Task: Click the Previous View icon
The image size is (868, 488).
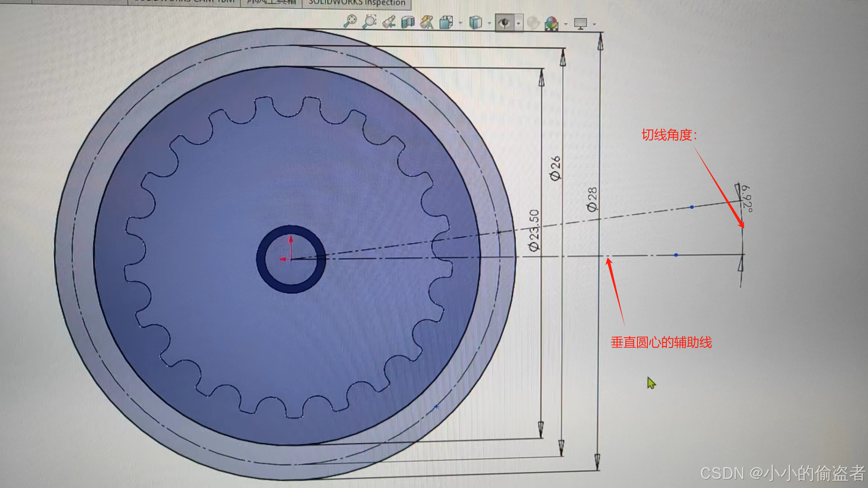Action: click(388, 22)
